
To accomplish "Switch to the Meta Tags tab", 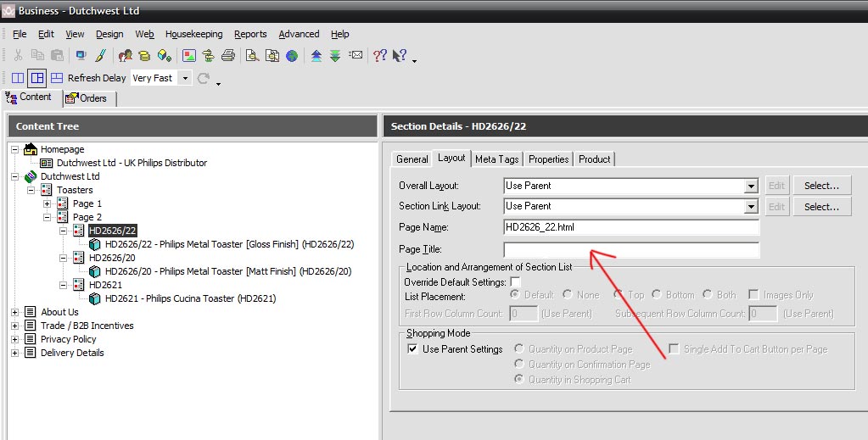I will [496, 159].
